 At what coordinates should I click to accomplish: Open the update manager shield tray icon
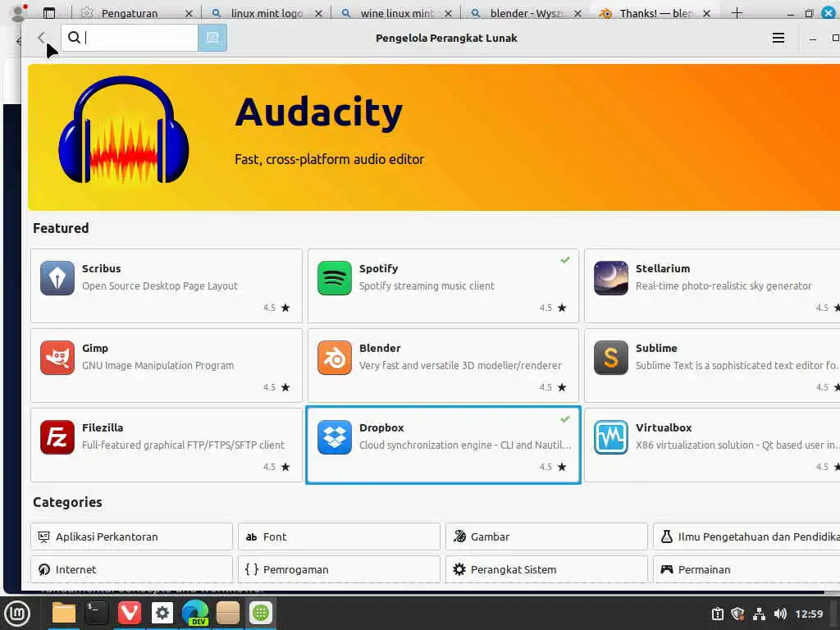pyautogui.click(x=737, y=614)
